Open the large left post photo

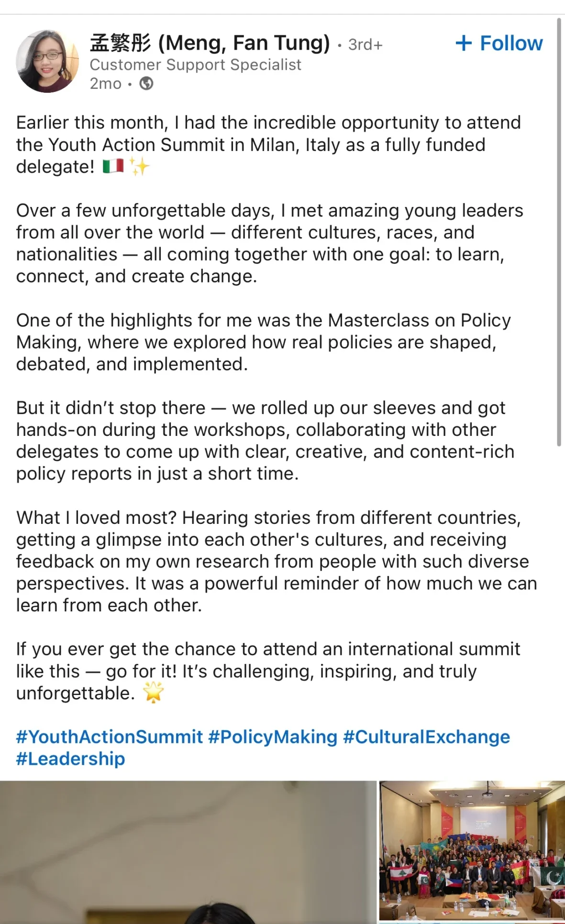[x=188, y=852]
